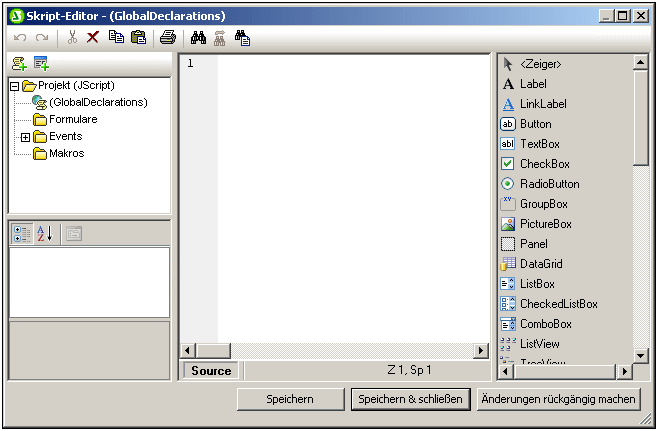Click the Skript-Editor title bar app icon
Viewport: 658px width, 431px height.
coord(17,16)
